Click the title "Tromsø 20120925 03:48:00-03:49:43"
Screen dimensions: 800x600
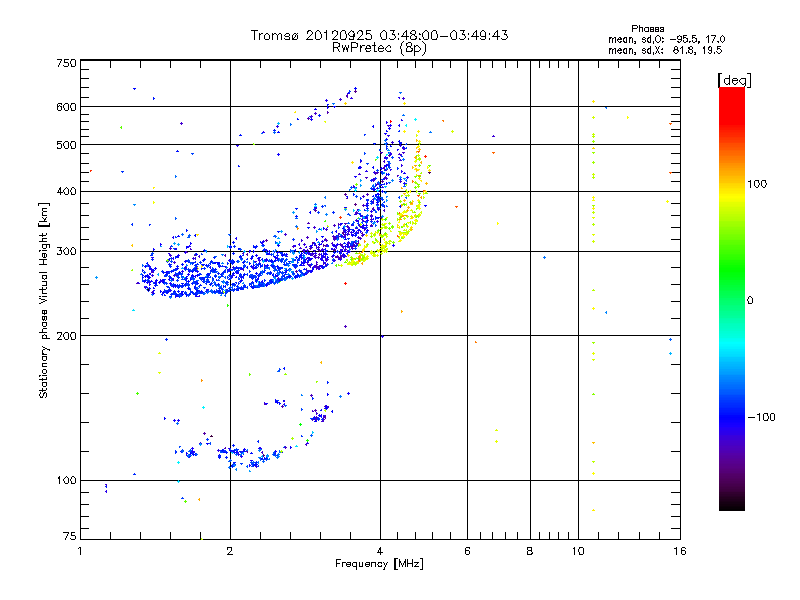[380, 35]
